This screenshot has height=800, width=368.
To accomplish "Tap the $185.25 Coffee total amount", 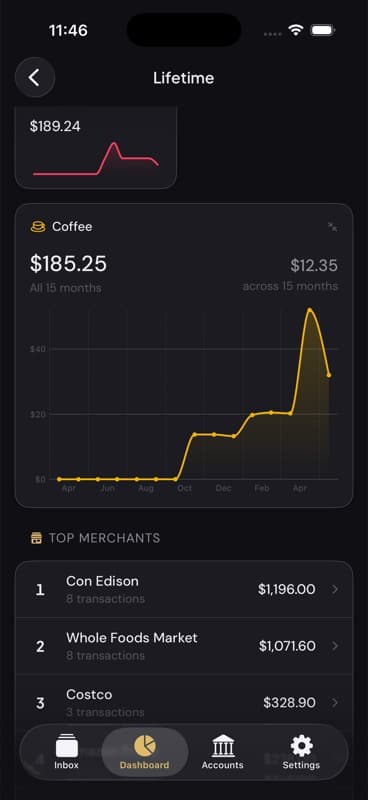I will point(68,264).
